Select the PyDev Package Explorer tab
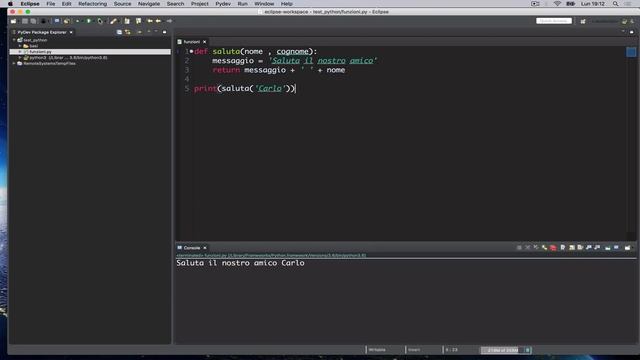 42,32
